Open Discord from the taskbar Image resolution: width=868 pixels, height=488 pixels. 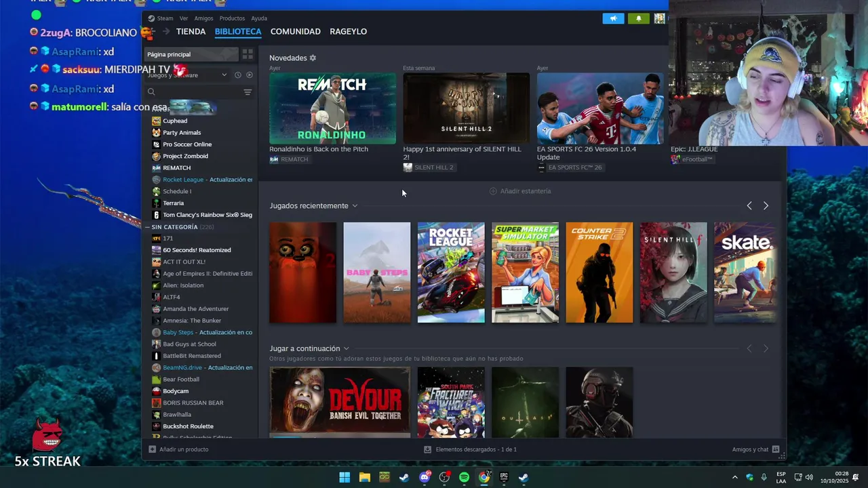click(425, 477)
